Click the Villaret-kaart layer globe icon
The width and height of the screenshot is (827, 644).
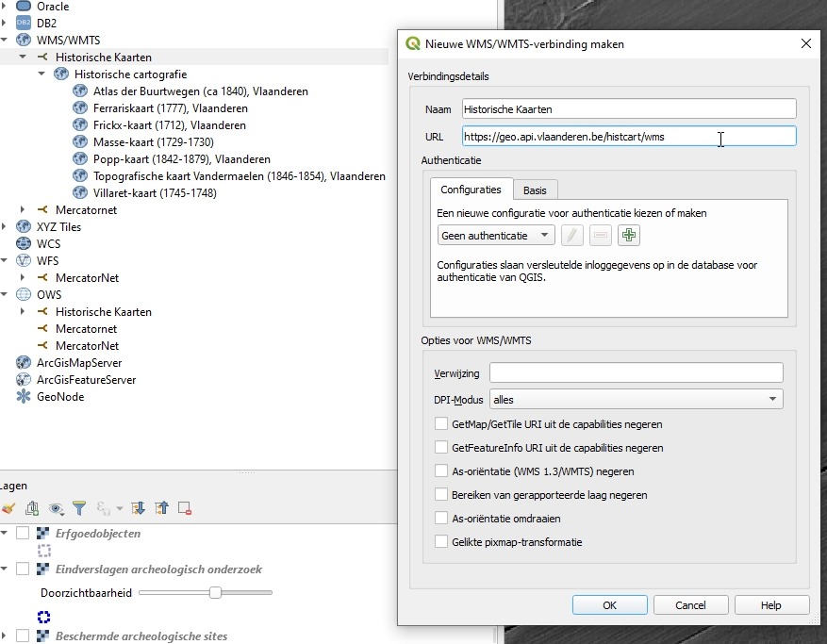[x=80, y=193]
